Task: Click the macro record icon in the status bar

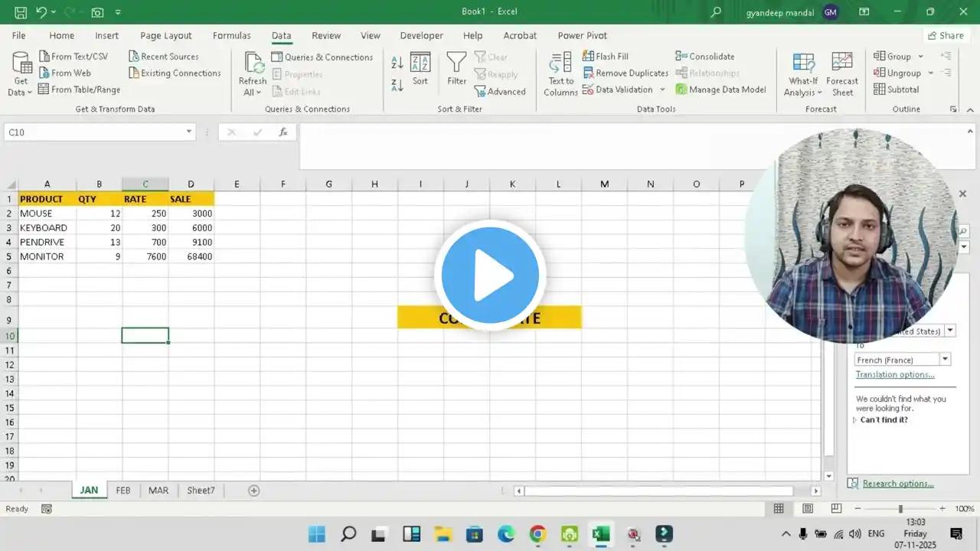Action: pyautogui.click(x=46, y=509)
